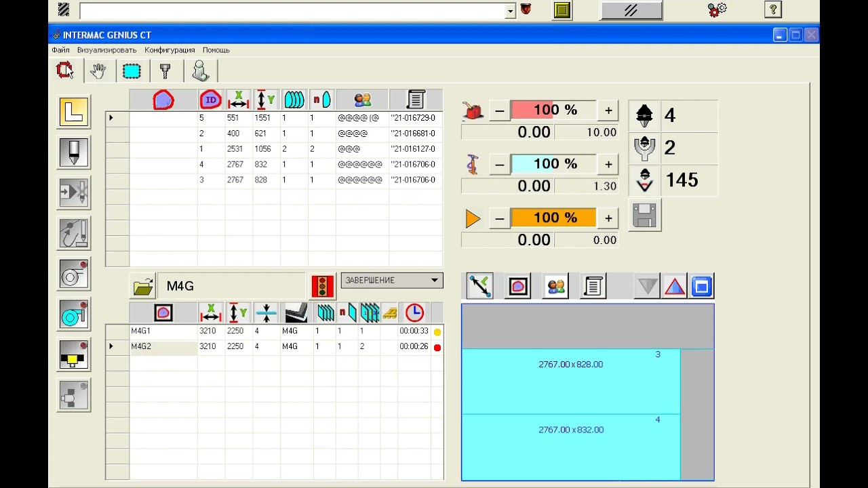Click the shape preview icon above layout
The height and width of the screenshot is (488, 868).
click(x=518, y=286)
